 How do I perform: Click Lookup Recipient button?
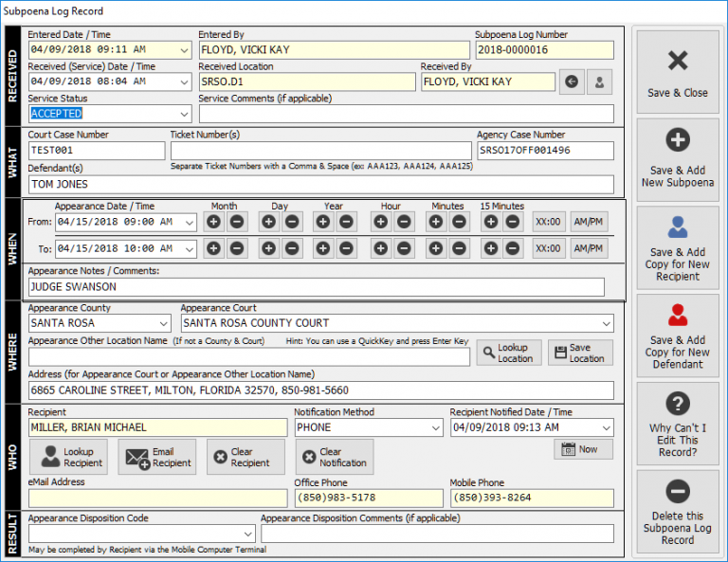68,457
